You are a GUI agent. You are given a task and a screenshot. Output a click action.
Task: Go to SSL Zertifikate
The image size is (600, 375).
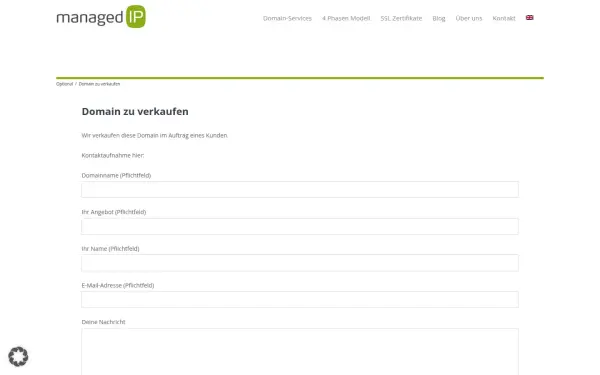point(401,18)
